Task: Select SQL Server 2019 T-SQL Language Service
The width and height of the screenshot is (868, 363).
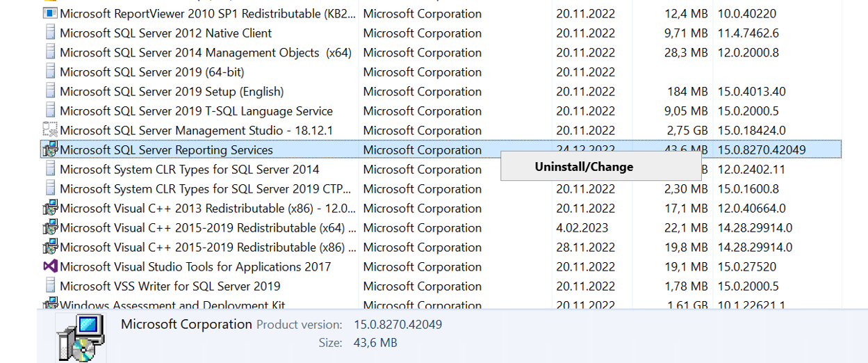Action: [x=441, y=111]
